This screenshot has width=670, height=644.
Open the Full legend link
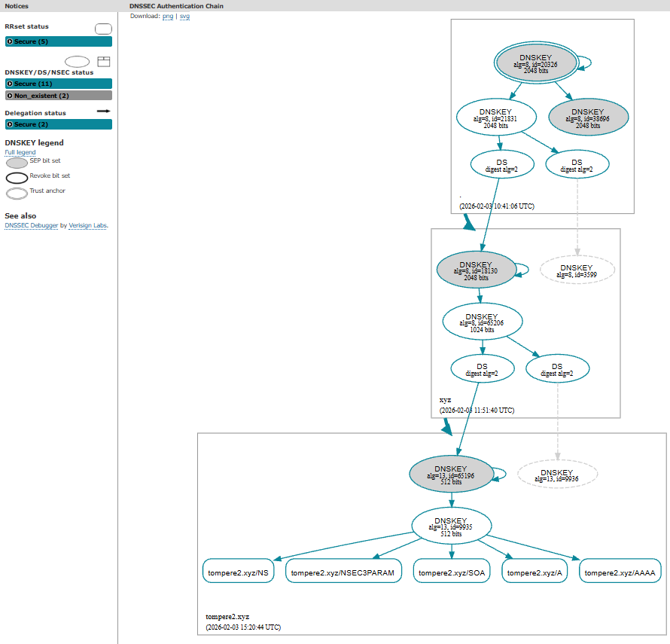(x=20, y=152)
